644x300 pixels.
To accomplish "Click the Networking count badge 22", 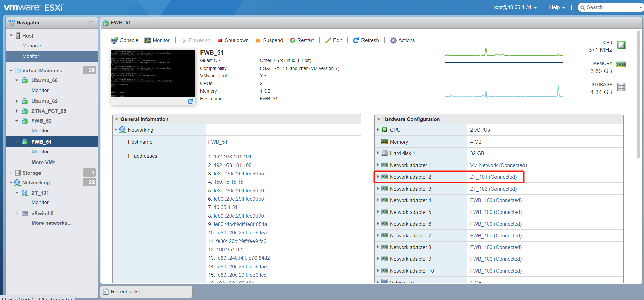I will tap(89, 182).
